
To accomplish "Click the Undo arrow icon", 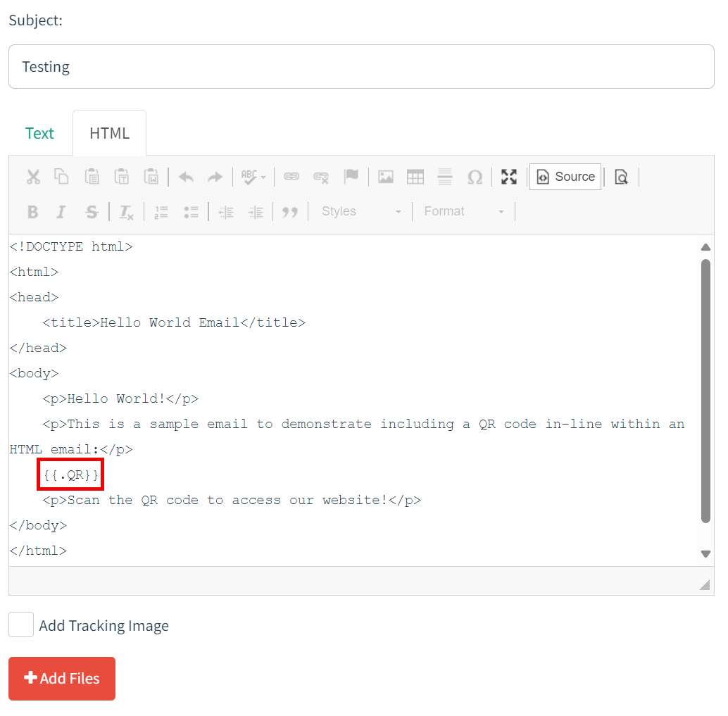I will click(x=186, y=177).
